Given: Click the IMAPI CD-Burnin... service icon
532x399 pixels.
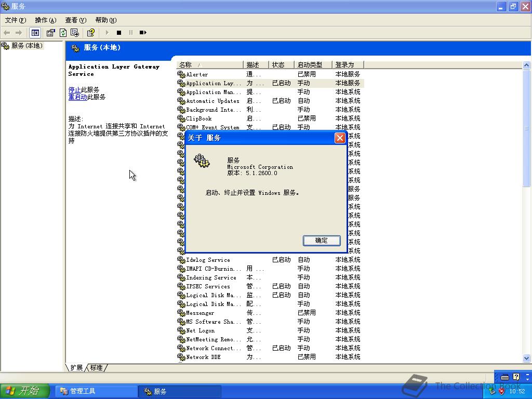Looking at the screenshot, I should pyautogui.click(x=181, y=269).
